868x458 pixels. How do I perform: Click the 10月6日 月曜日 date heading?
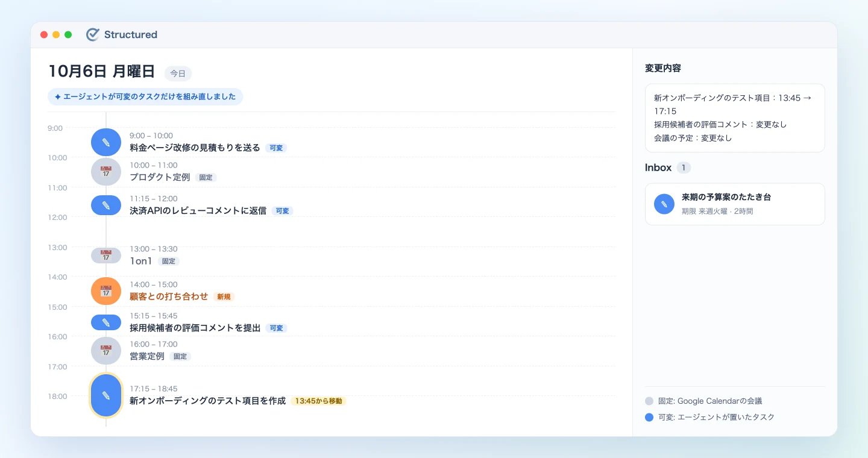pos(101,71)
